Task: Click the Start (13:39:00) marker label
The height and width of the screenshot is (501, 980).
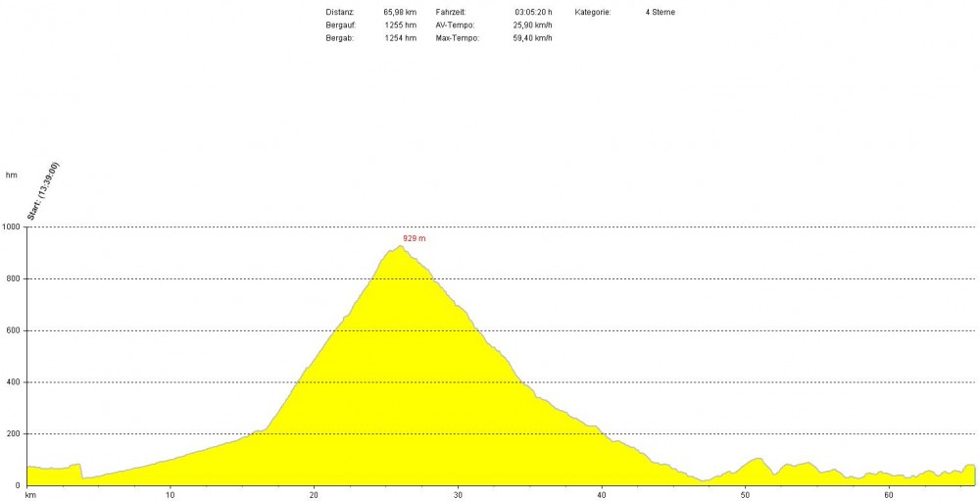Action: tap(45, 192)
